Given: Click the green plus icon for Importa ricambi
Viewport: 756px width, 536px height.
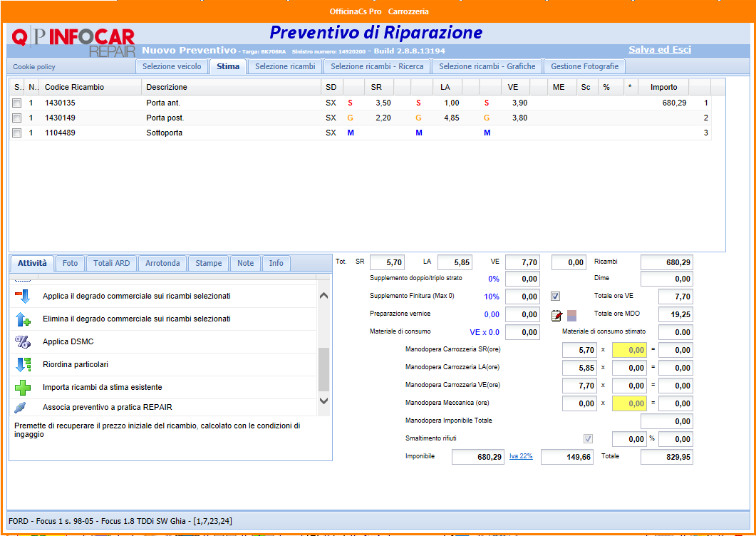Looking at the screenshot, I should [x=23, y=388].
